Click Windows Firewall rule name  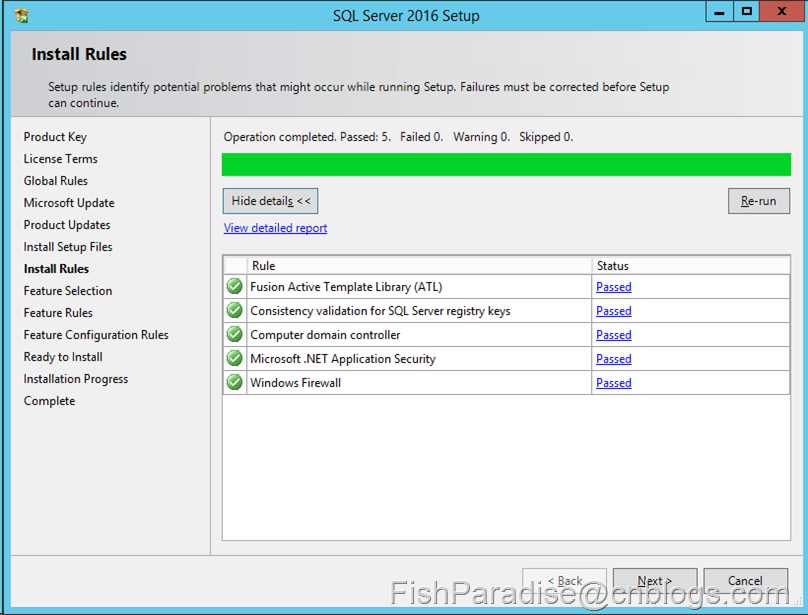point(296,383)
